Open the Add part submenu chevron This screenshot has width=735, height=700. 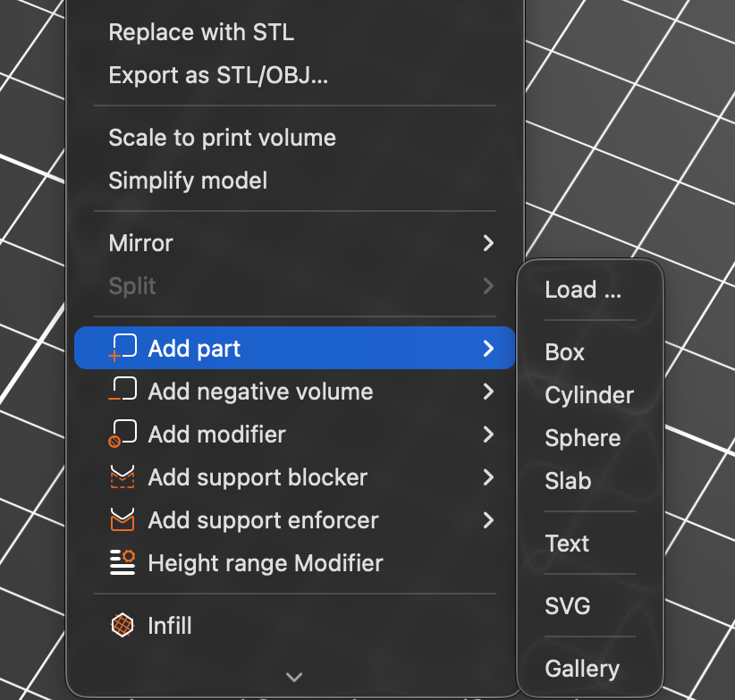pos(488,348)
